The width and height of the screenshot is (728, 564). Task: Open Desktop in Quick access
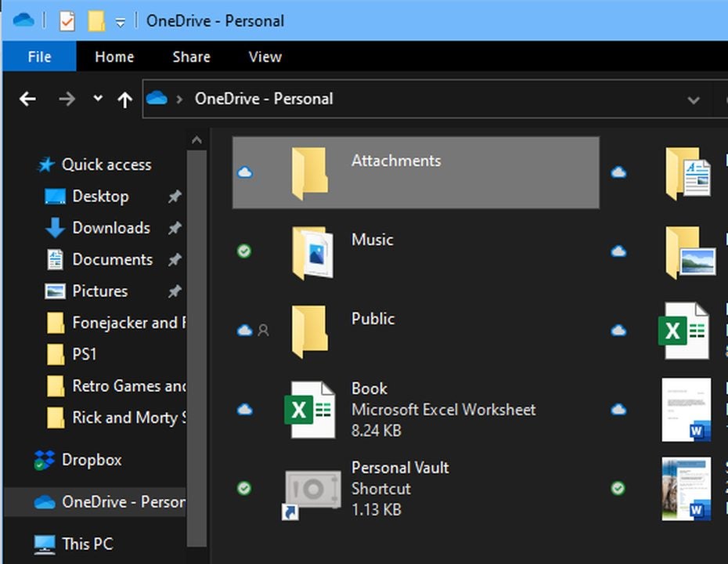tap(100, 196)
